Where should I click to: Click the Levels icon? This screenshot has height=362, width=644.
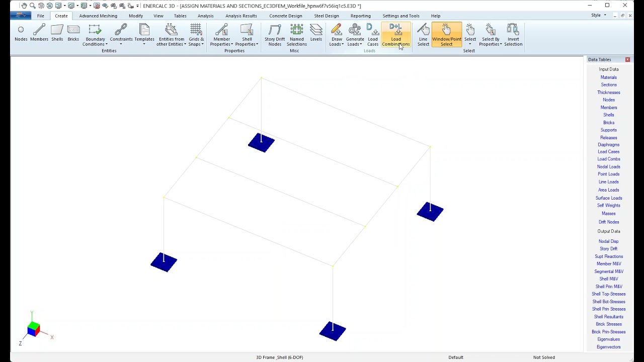316,34
